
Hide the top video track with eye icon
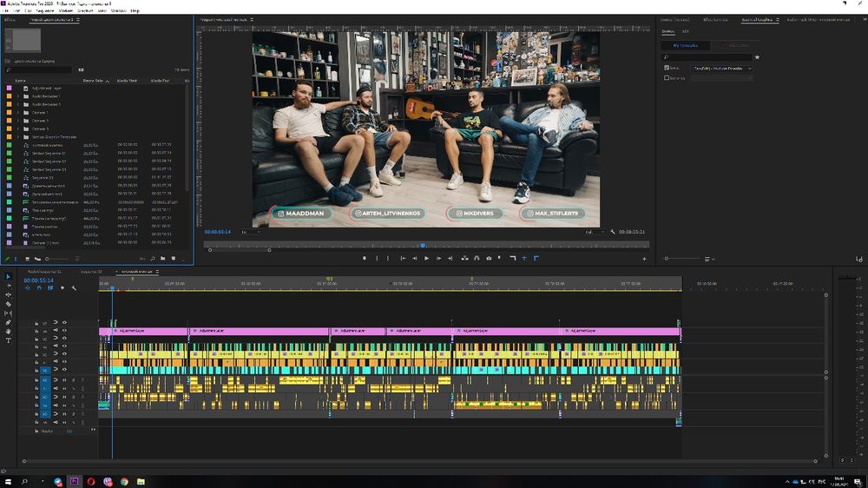click(64, 323)
